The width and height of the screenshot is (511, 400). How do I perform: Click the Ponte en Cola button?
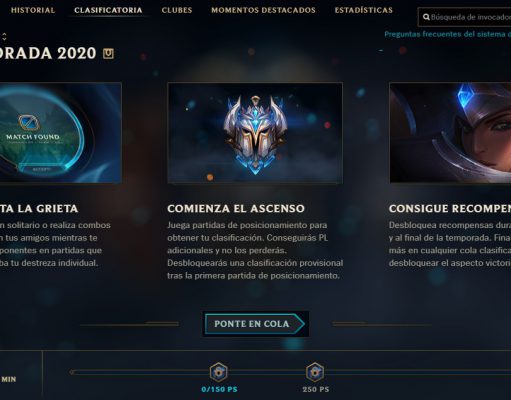click(x=255, y=324)
